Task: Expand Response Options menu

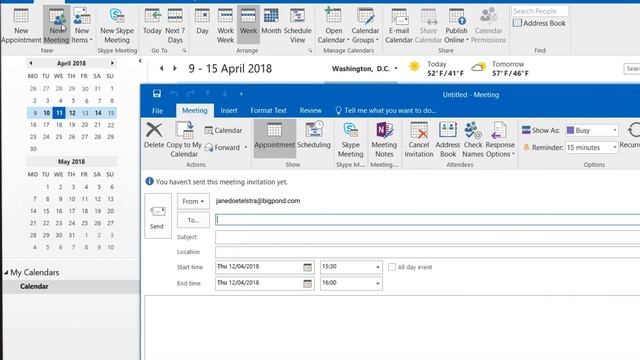Action: click(500, 140)
